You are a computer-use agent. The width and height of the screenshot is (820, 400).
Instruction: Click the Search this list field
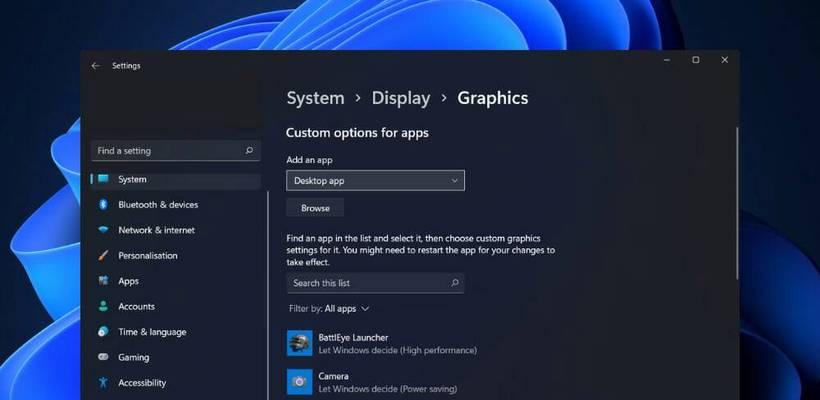tap(375, 283)
